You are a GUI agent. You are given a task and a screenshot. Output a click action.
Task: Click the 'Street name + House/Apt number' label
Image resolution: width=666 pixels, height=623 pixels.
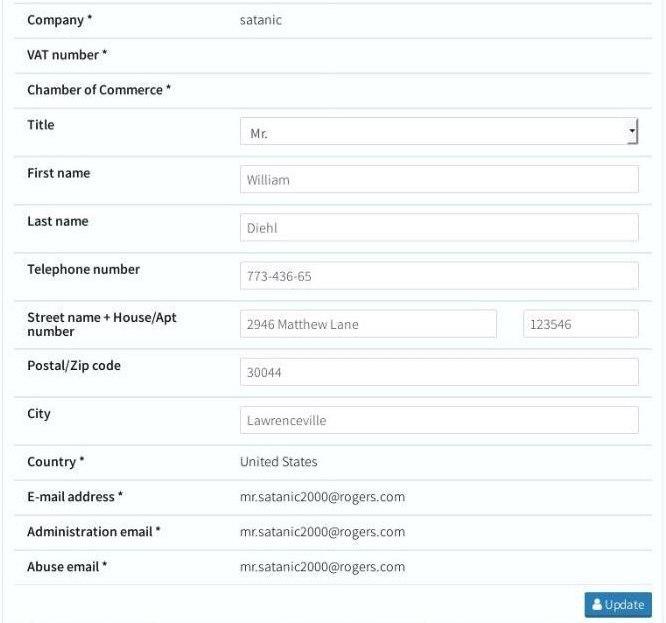click(x=101, y=324)
